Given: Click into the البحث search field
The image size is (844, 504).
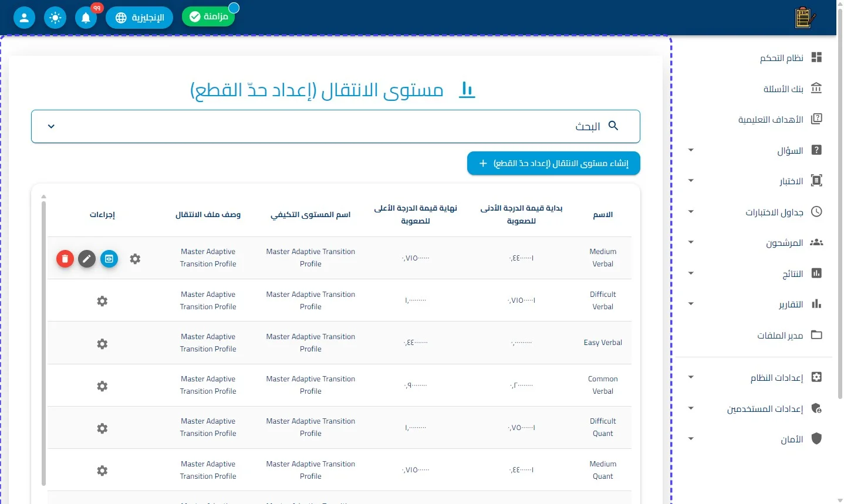Looking at the screenshot, I should coord(336,126).
